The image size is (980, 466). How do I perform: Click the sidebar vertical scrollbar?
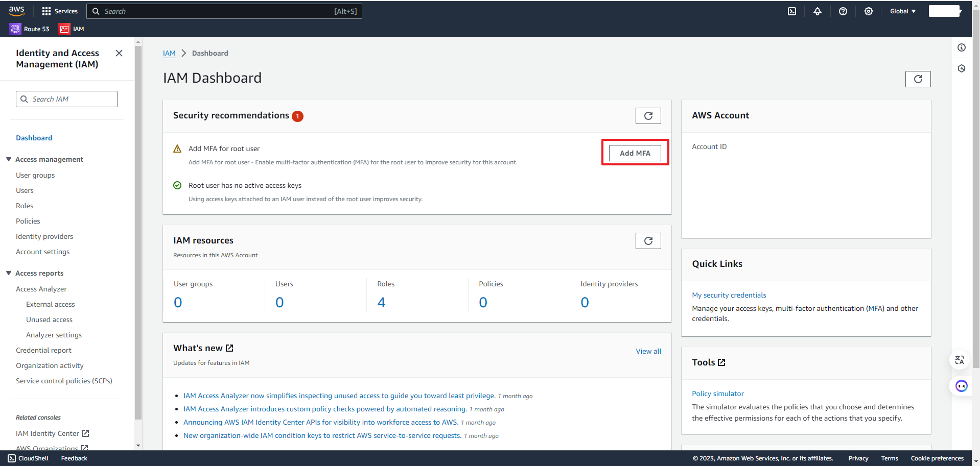[138, 232]
